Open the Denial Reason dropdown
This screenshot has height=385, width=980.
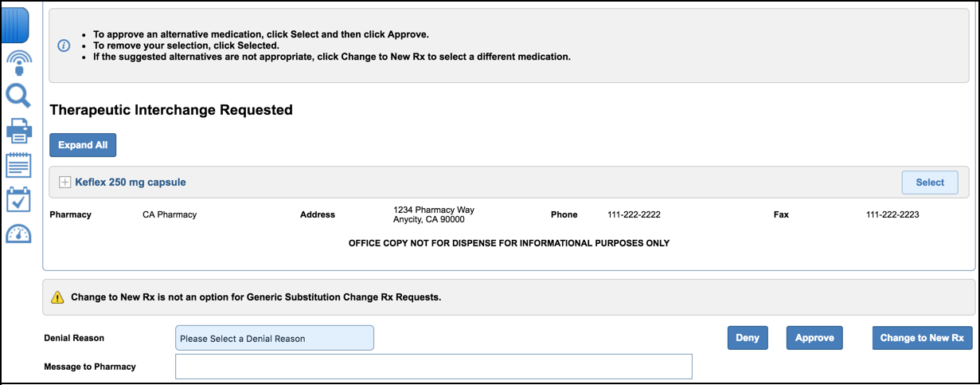[x=274, y=338]
